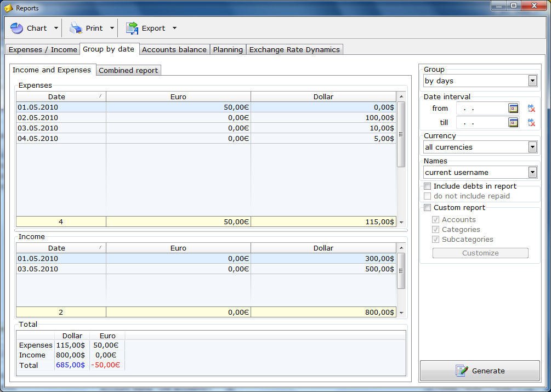Image resolution: width=551 pixels, height=392 pixels.
Task: Enable Include debts in report checkbox
Action: click(x=428, y=186)
